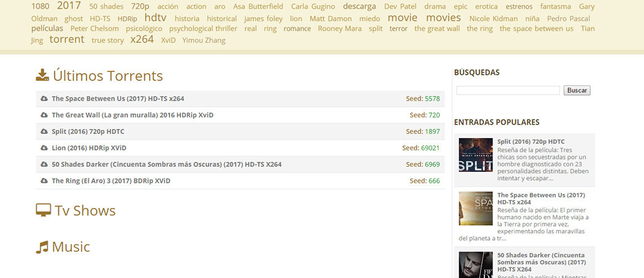Screen dimensions: 644x278
Task: Select the 'hdtv' tag in tag cloud
Action: coord(155,18)
